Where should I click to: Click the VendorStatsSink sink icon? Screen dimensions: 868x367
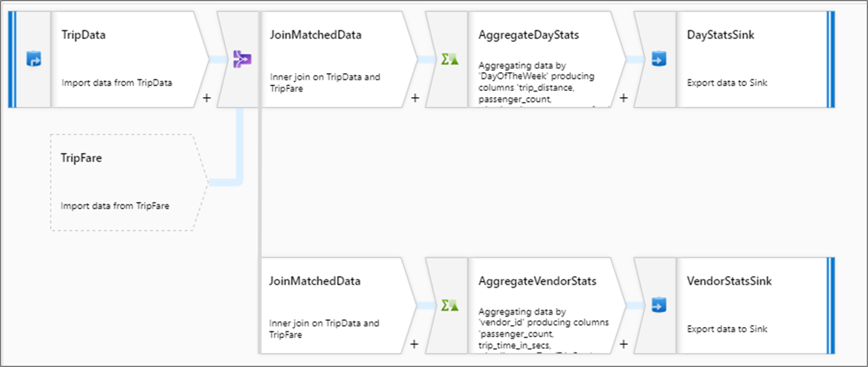[x=658, y=306]
